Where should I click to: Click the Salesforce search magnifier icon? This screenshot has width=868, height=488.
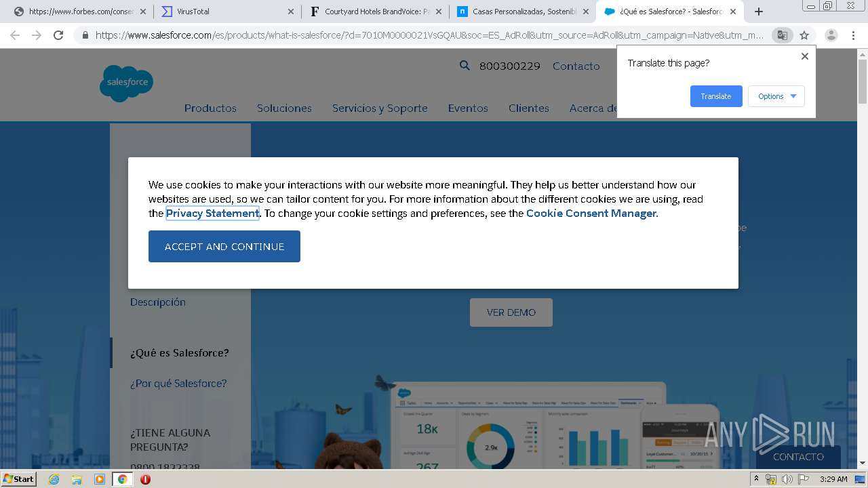pos(465,66)
